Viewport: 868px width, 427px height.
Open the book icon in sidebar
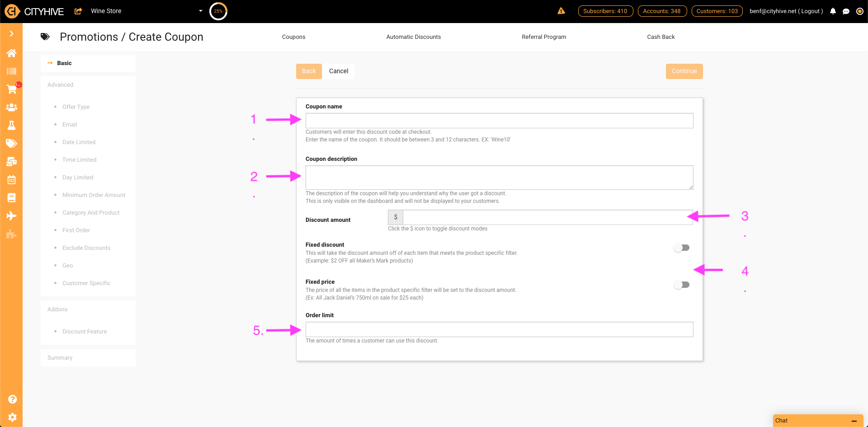click(12, 197)
